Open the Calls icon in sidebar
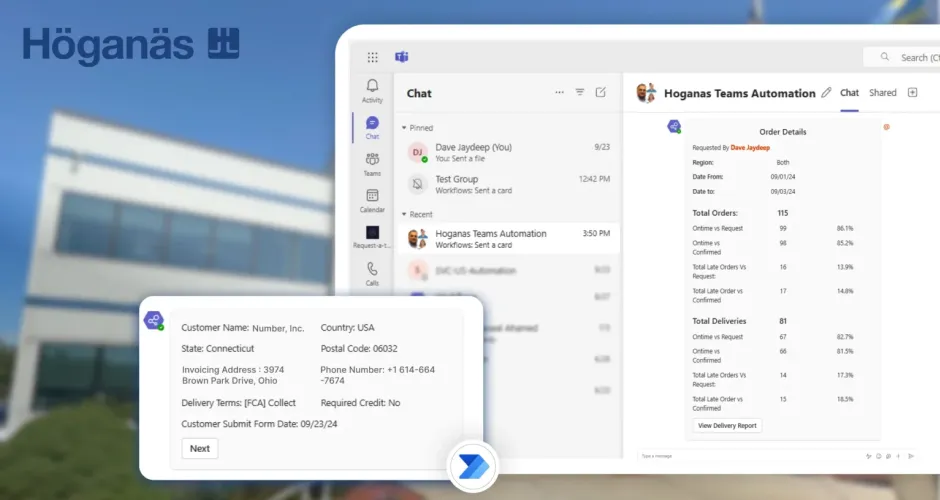The height and width of the screenshot is (500, 940). pos(372,273)
